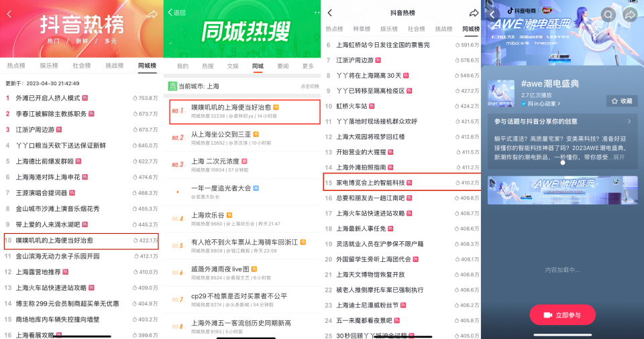The image size is (644, 339).
Task: Select 文娱 tab in 同城热搜
Action: pyautogui.click(x=233, y=66)
